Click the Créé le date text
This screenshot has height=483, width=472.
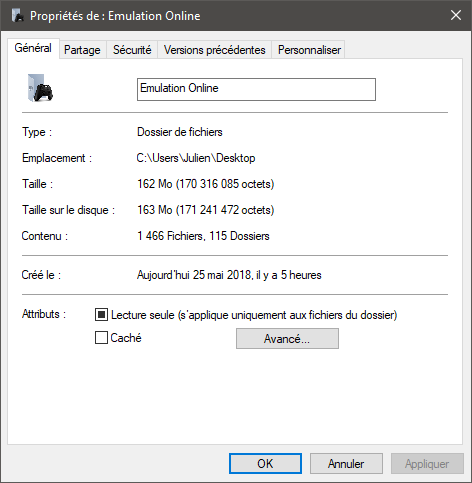(229, 275)
